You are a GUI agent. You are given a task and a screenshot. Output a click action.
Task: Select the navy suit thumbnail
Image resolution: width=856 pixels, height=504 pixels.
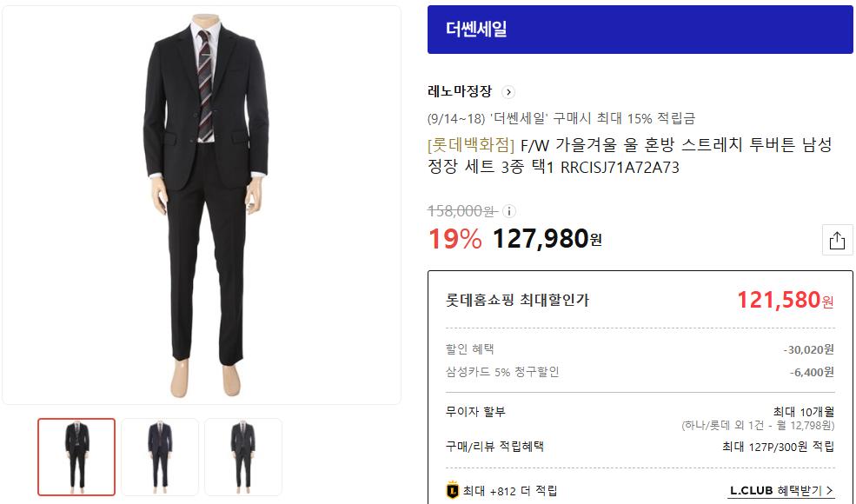(160, 457)
